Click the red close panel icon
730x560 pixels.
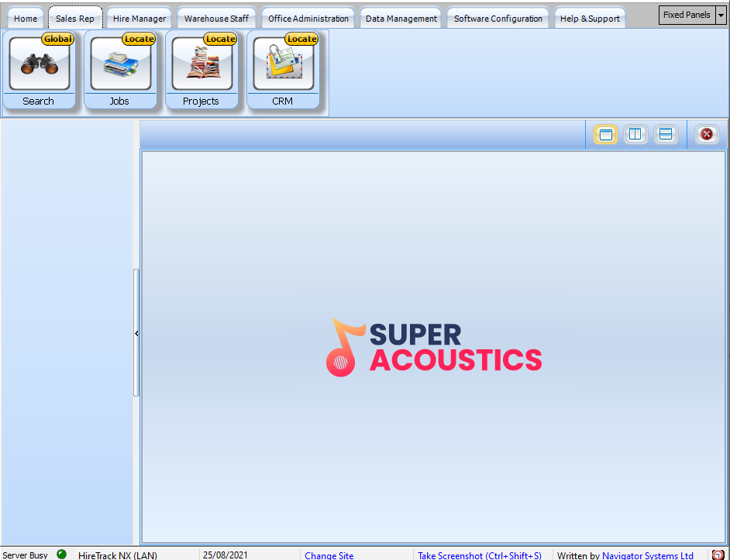(706, 135)
